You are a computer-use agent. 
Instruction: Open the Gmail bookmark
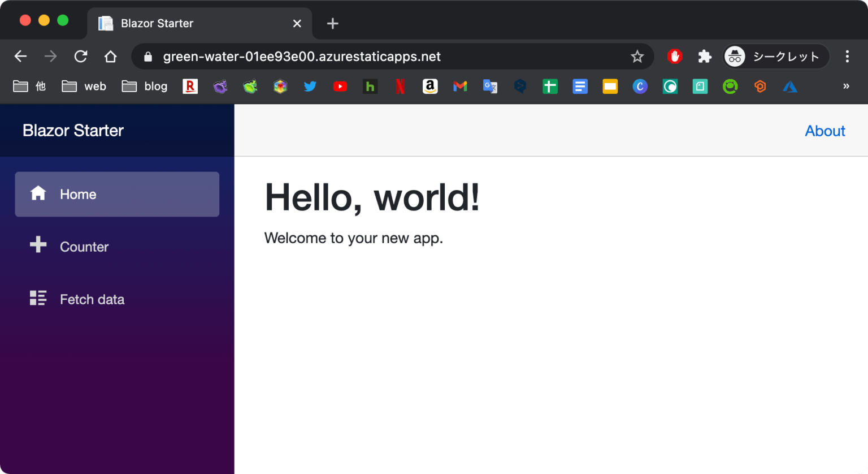pos(459,86)
